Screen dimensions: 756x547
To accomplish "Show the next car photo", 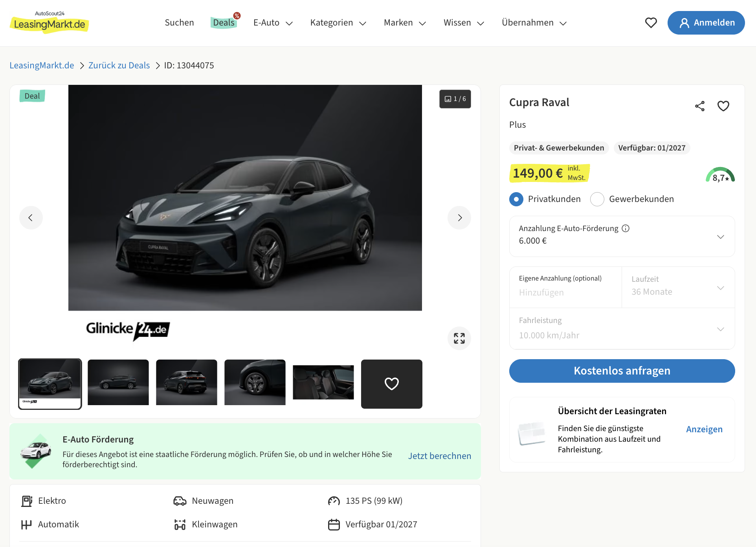I will coord(459,218).
